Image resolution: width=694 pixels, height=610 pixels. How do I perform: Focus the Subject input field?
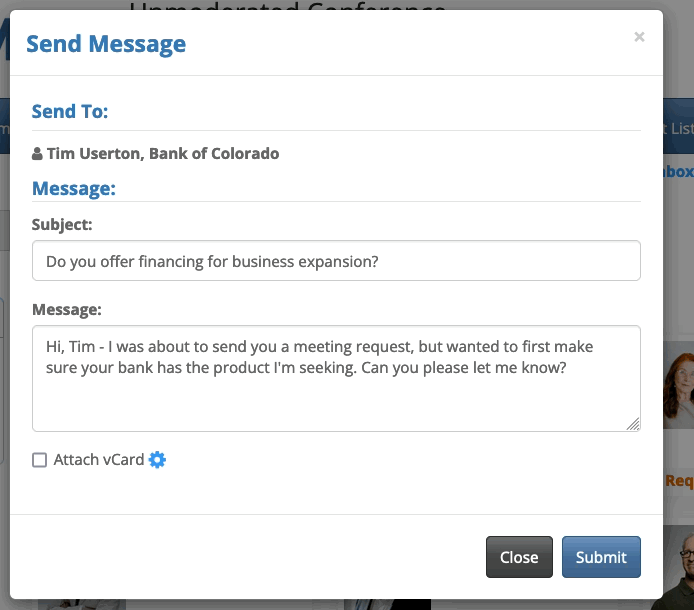pyautogui.click(x=336, y=261)
